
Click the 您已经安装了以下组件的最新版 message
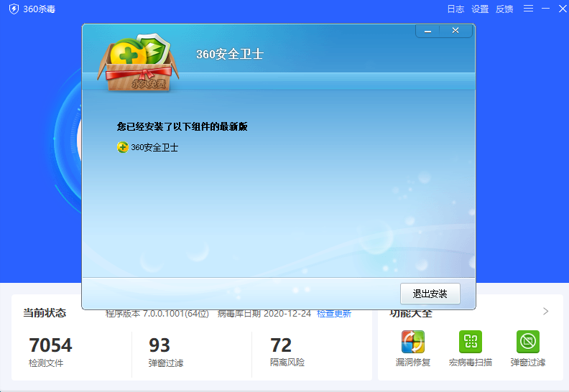(182, 126)
